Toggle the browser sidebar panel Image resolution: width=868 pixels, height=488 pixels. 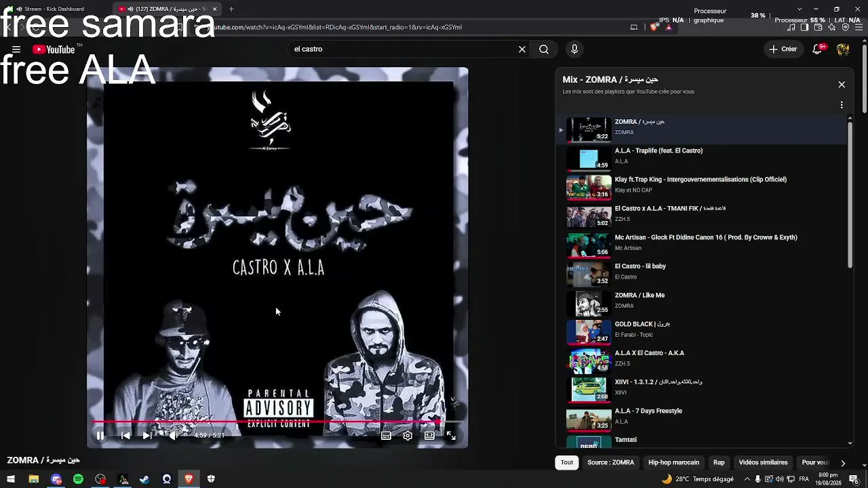tap(804, 28)
